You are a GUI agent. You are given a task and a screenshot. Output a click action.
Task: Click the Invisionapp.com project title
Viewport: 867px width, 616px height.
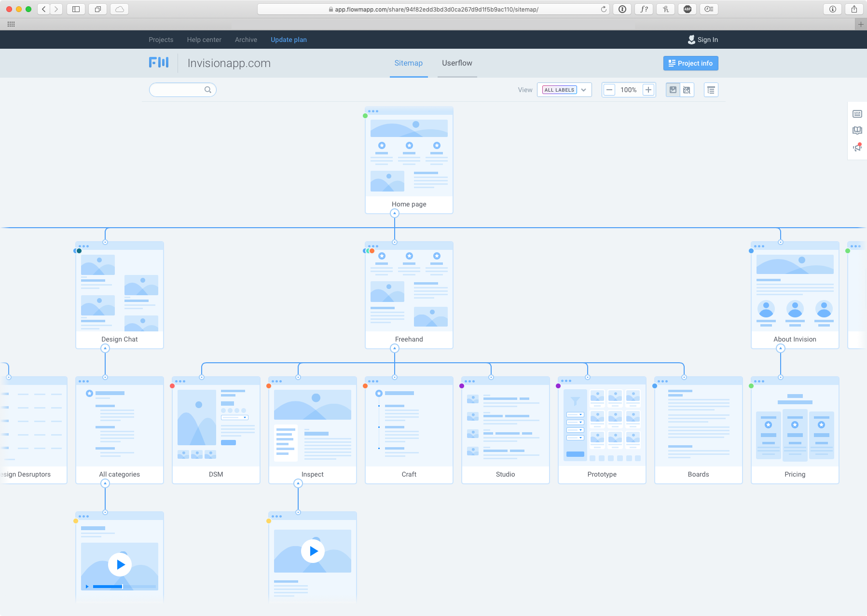tap(229, 63)
